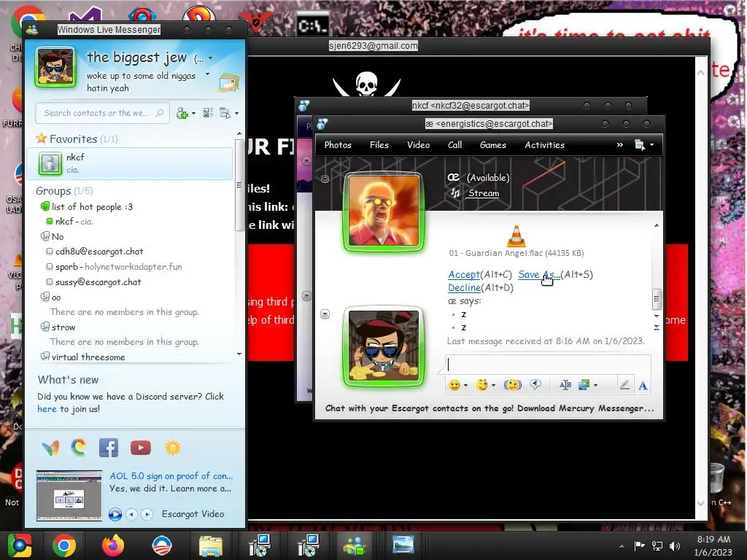The height and width of the screenshot is (560, 747).
Task: Show hidden tray icons arrow
Action: (622, 546)
